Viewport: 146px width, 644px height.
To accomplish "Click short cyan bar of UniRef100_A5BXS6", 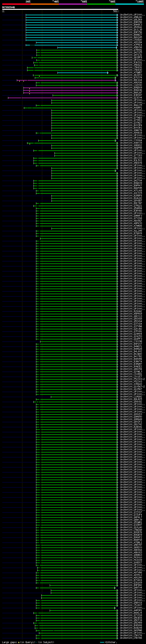I will tap(87, 48).
